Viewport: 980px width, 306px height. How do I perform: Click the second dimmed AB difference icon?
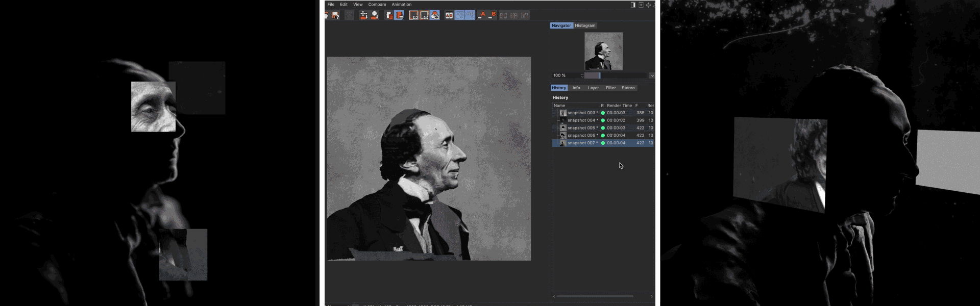(x=514, y=15)
